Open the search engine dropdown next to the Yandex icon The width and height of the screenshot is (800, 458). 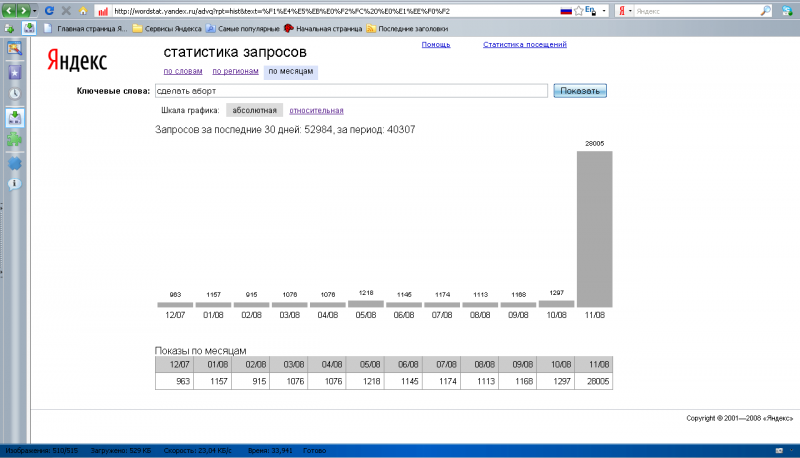point(630,10)
